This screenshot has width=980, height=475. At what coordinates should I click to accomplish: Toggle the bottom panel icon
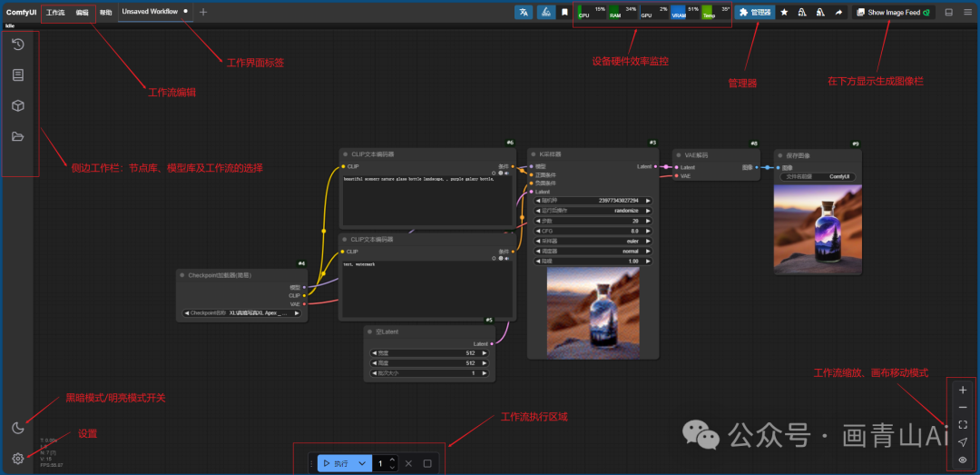[x=949, y=12]
